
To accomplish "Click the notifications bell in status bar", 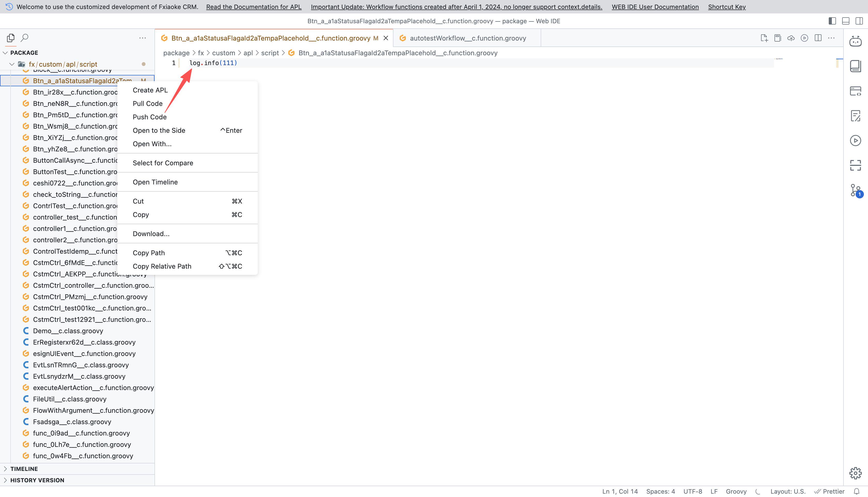I will 856,491.
